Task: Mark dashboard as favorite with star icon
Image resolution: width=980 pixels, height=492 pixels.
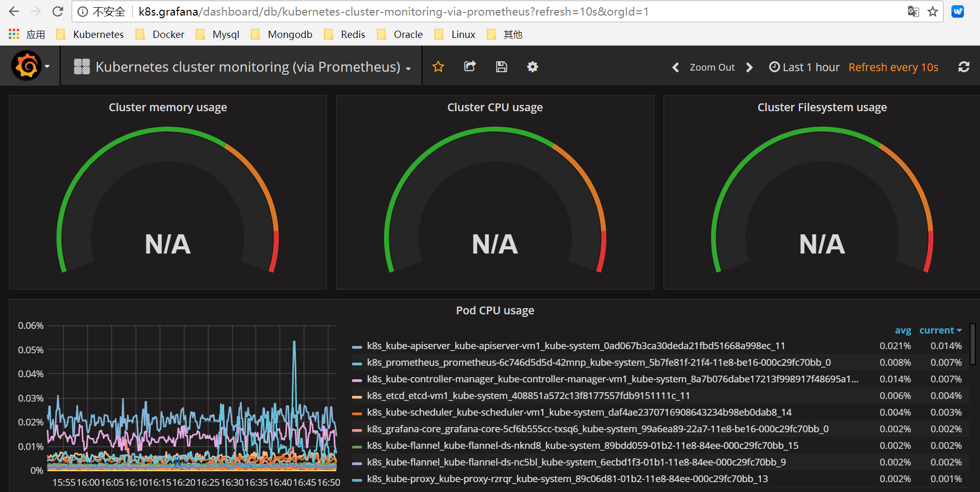Action: 439,67
